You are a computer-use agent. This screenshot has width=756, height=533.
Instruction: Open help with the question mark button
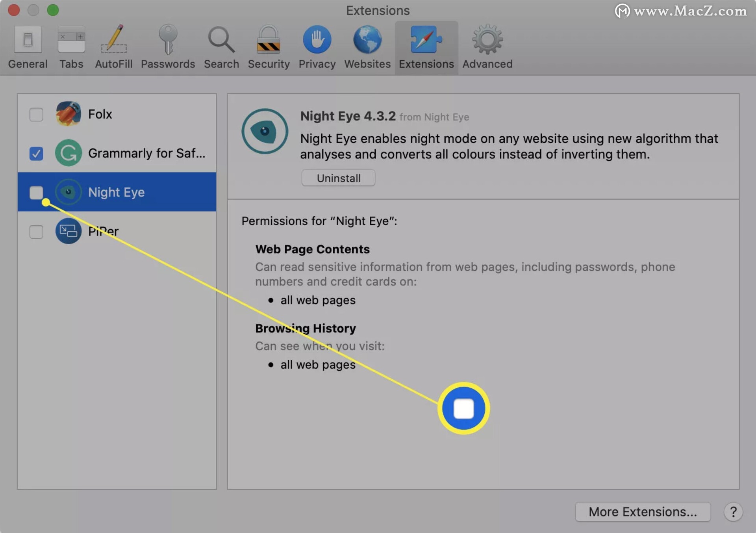[733, 512]
